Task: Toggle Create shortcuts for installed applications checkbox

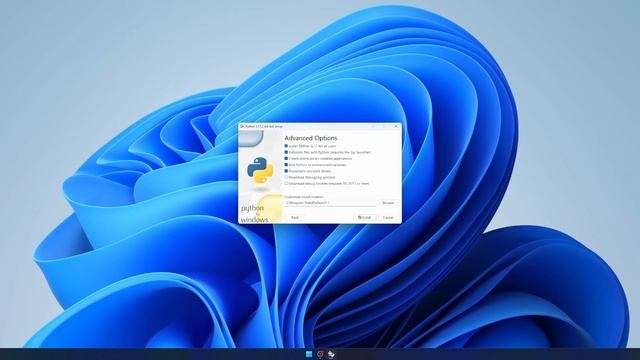Action: coord(286,158)
